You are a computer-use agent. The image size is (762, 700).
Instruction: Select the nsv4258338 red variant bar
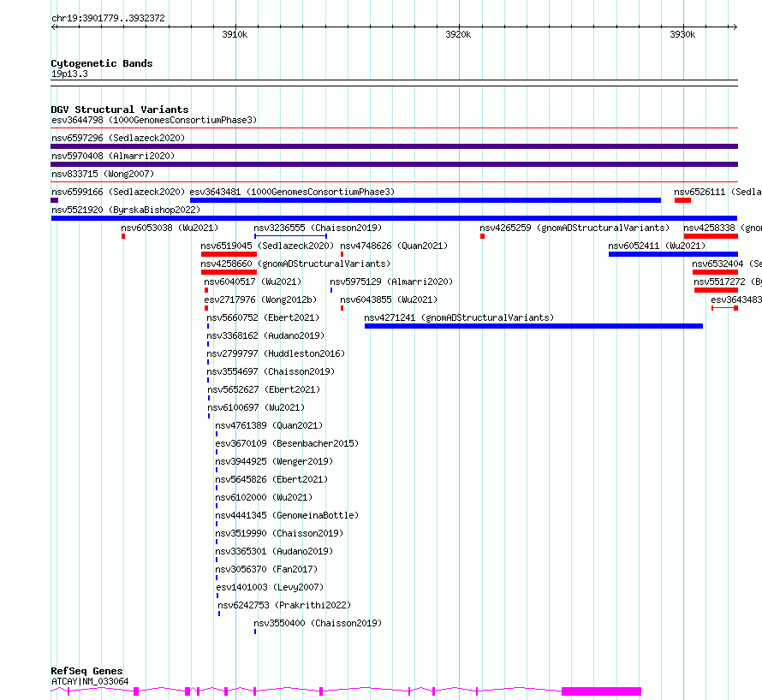(x=711, y=236)
